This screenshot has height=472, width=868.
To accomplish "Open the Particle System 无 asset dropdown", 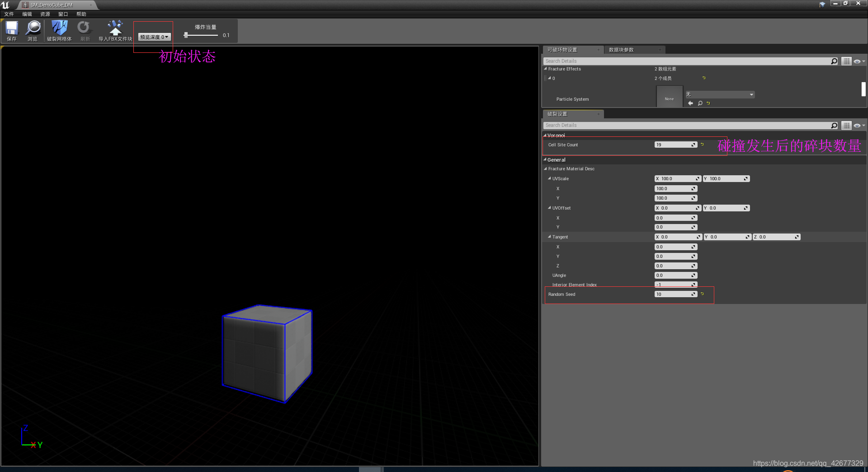I will pos(720,94).
